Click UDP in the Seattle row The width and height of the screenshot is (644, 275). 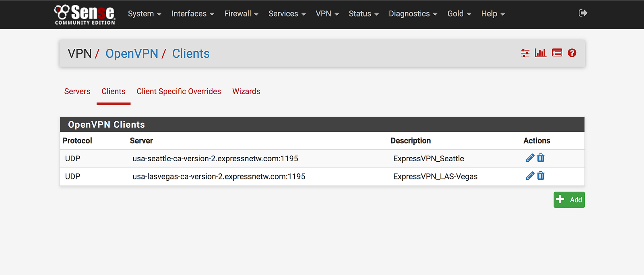(x=73, y=158)
